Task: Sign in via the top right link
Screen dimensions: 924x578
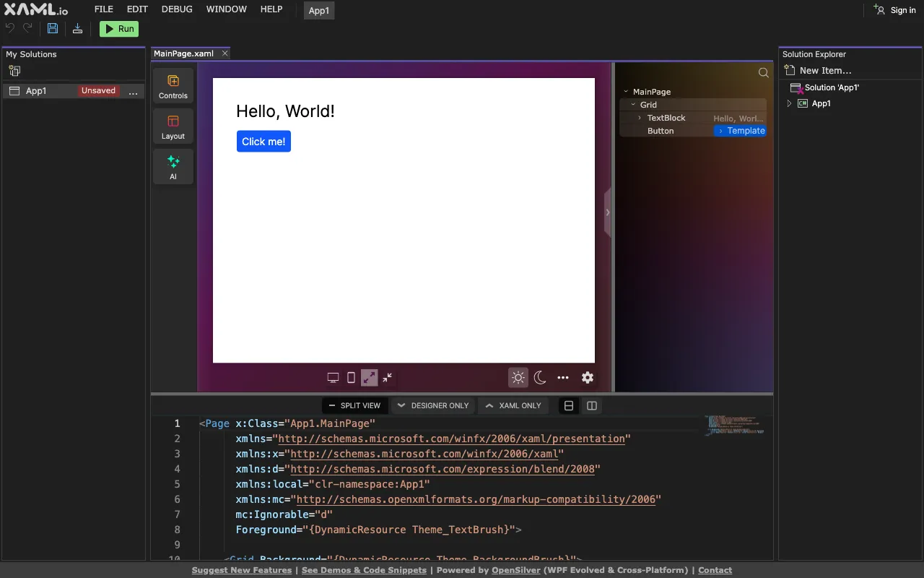Action: click(894, 10)
